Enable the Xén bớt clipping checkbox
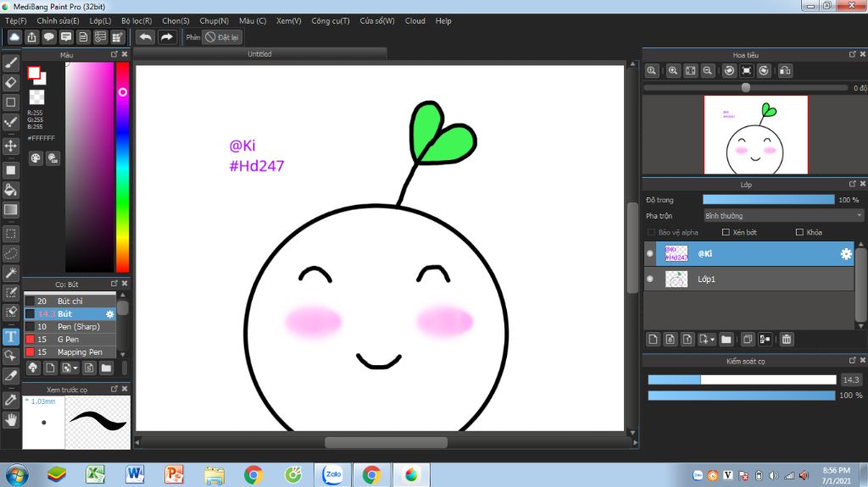Viewport: 868px width, 487px height. pos(726,232)
